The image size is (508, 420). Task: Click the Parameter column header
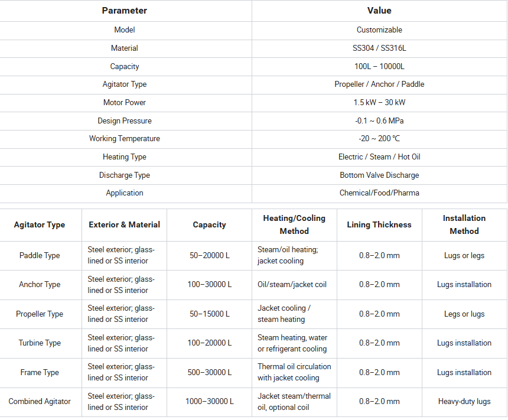click(x=125, y=11)
